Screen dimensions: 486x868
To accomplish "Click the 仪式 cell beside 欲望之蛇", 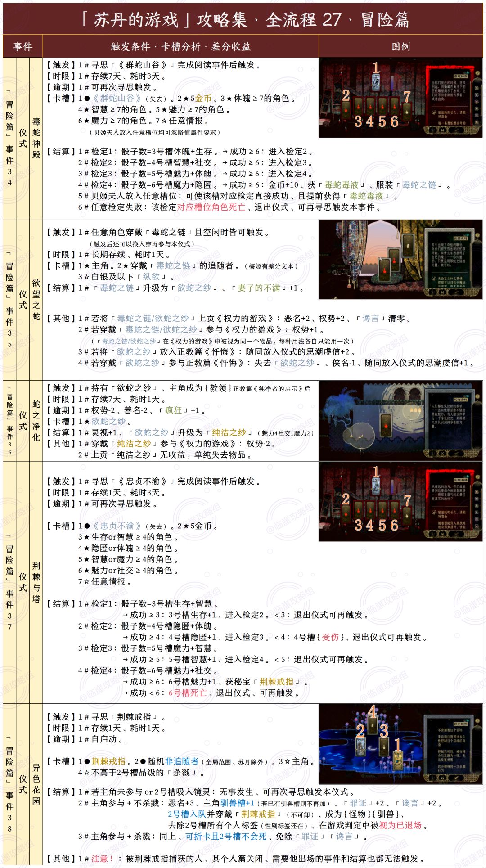I will pyautogui.click(x=23, y=300).
